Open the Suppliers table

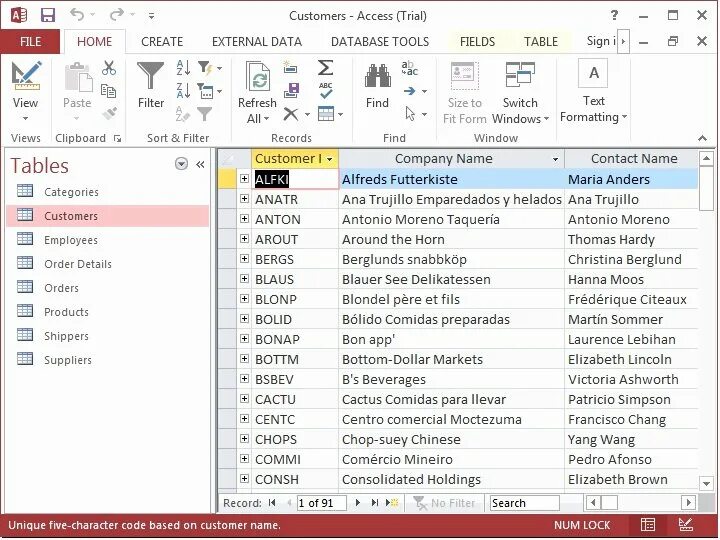108,360
